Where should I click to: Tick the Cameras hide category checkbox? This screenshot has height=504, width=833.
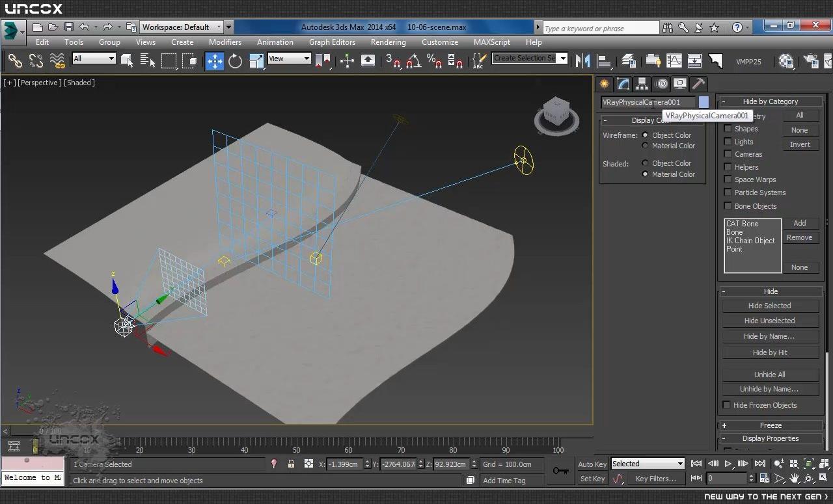(x=728, y=154)
